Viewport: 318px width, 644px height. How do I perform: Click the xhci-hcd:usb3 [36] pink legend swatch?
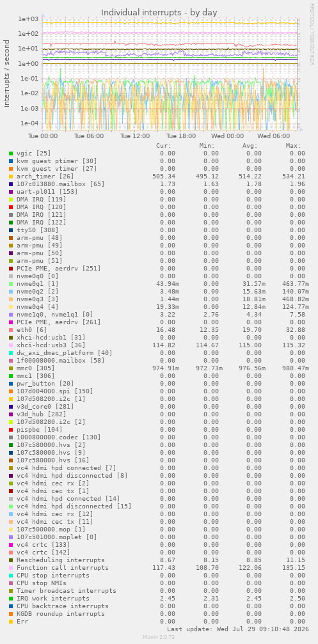[x=11, y=345]
